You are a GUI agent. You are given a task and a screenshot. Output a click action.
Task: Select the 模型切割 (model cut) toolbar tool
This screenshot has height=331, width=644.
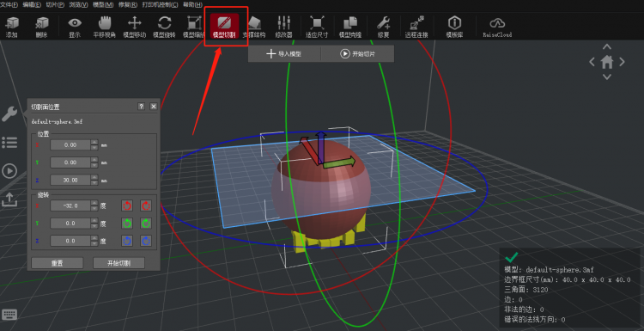click(x=224, y=27)
